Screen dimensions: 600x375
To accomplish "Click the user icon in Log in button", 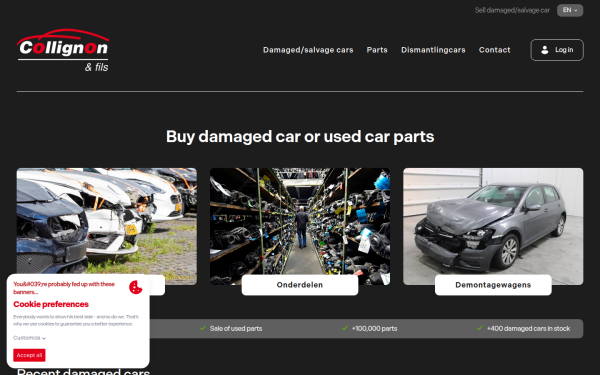I will [545, 50].
